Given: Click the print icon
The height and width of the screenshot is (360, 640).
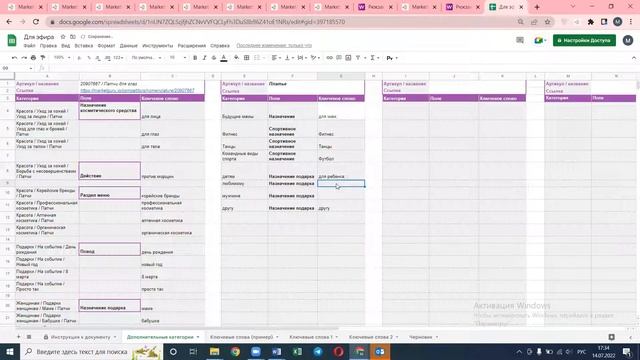Looking at the screenshot, I should click(x=33, y=58).
